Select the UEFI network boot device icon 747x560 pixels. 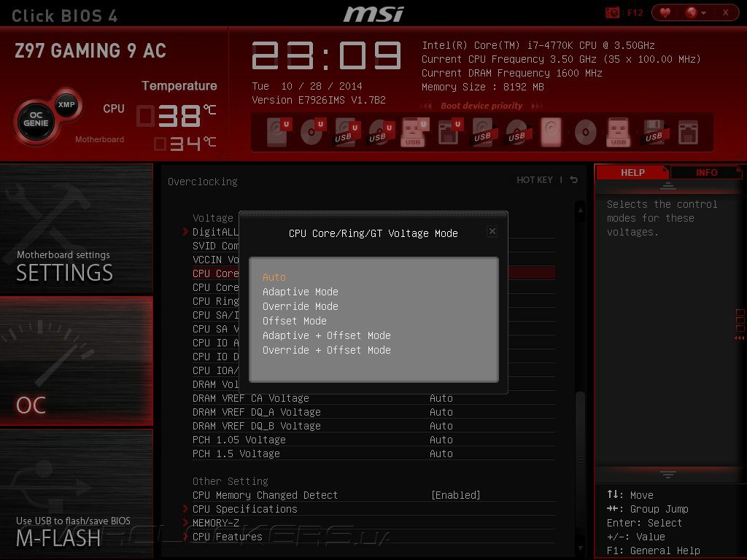449,132
